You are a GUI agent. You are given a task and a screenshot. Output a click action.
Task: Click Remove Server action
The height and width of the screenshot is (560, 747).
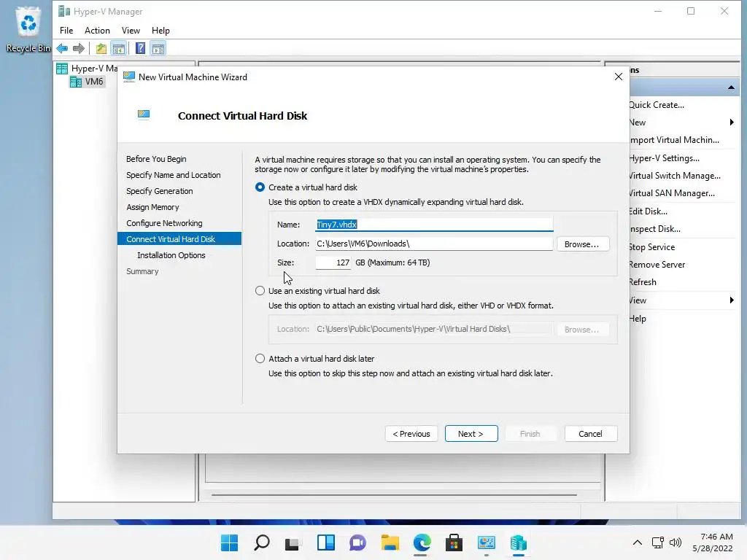coord(657,265)
